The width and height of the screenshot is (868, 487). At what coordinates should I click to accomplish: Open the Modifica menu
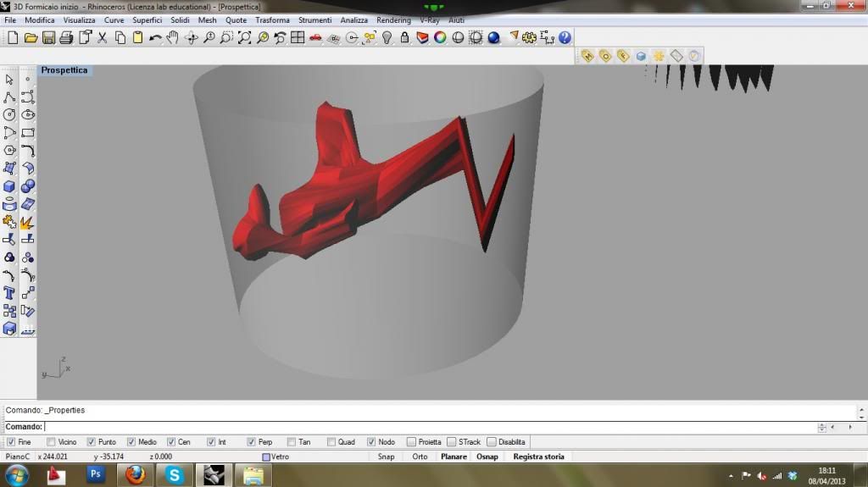[39, 20]
